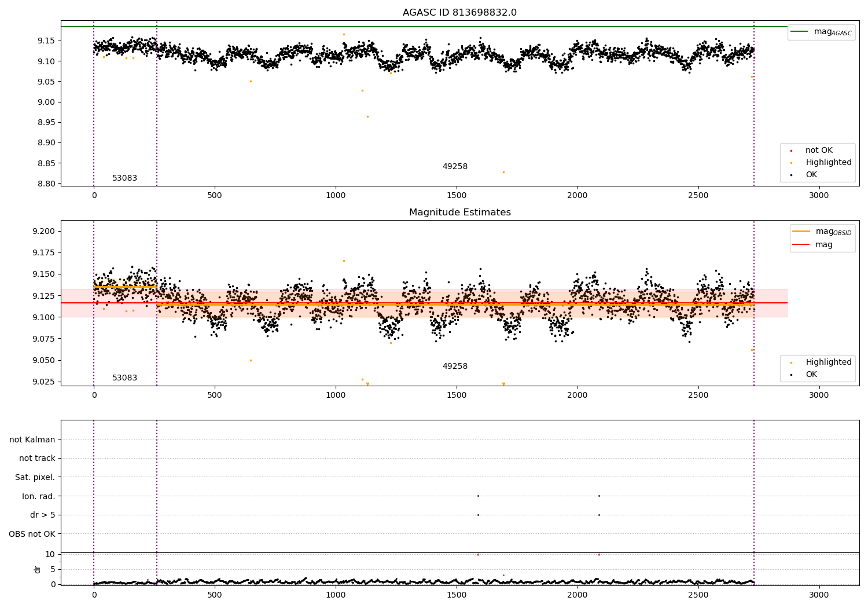Click the '1000' x-tick of the bottom panel

click(336, 595)
